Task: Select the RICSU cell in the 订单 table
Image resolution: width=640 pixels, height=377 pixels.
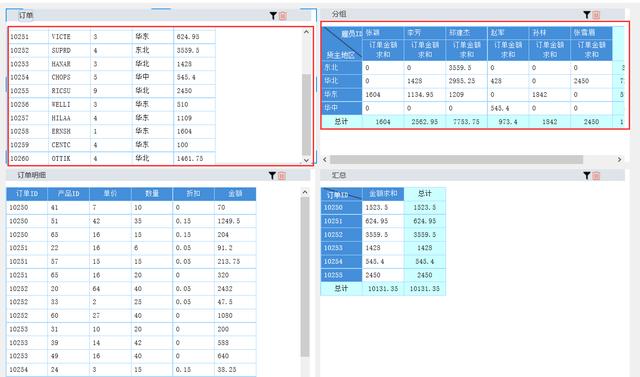Action: tap(69, 91)
